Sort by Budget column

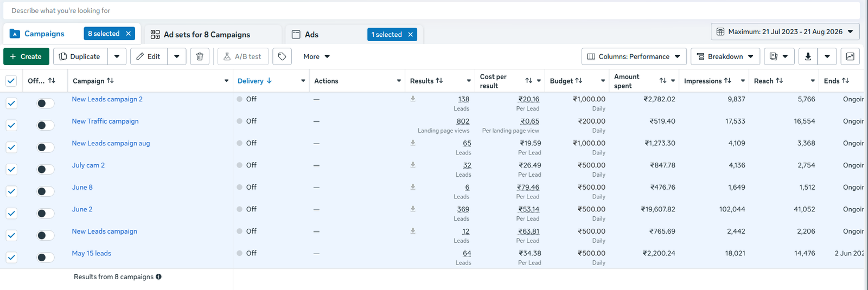pyautogui.click(x=579, y=80)
